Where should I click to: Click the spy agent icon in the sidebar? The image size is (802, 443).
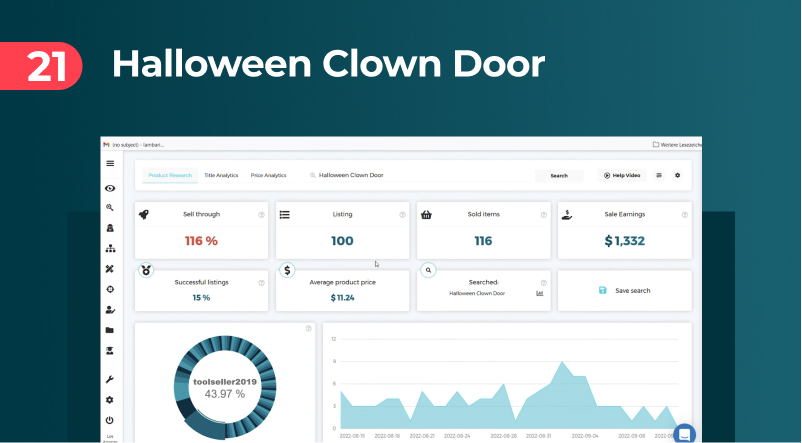[110, 228]
